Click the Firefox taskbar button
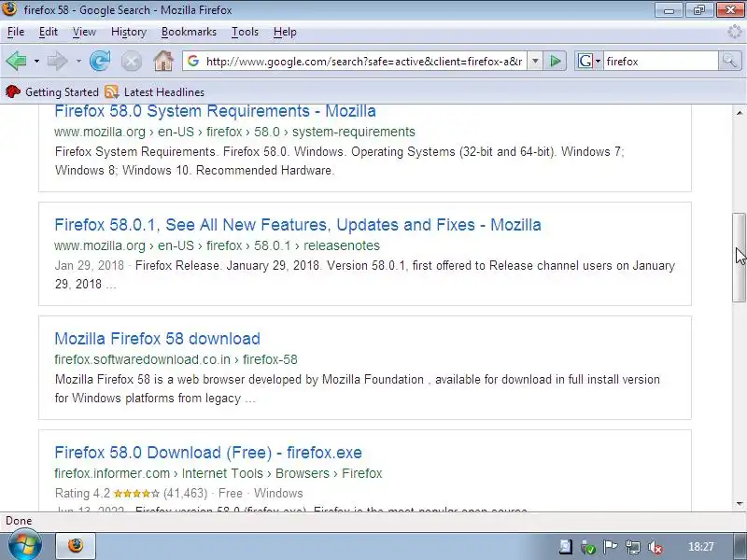The width and height of the screenshot is (747, 560). (x=76, y=546)
